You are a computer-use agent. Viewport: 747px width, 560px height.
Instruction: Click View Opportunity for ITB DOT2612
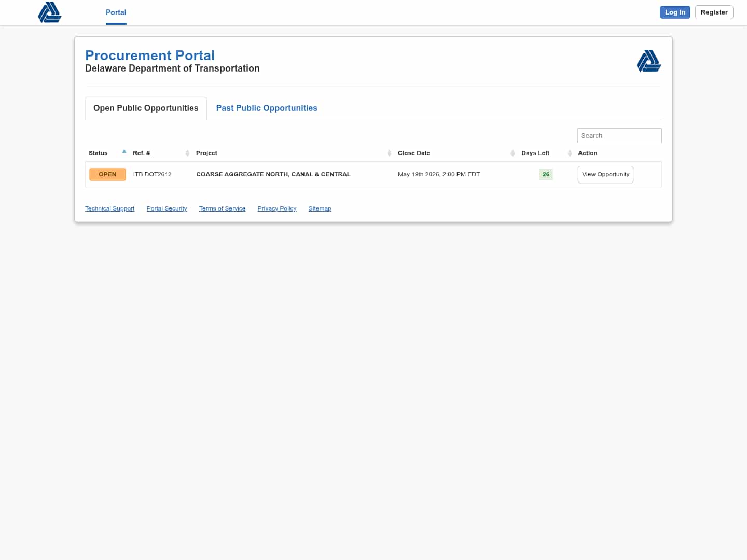605,174
